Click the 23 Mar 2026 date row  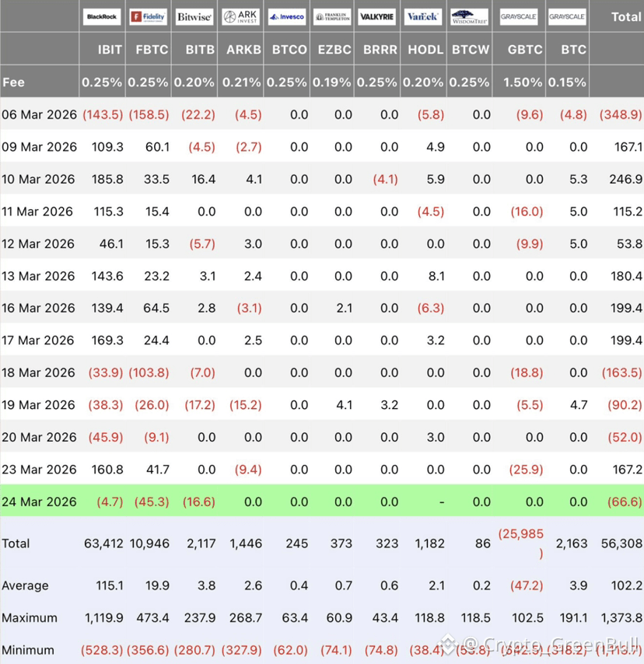pos(39,469)
